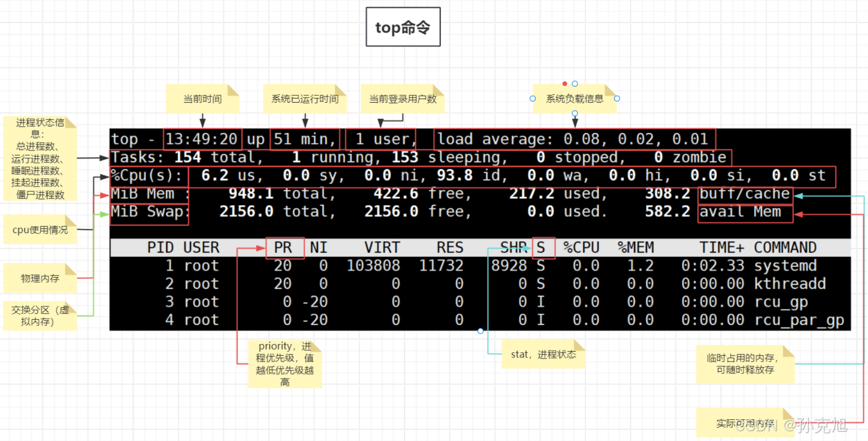Click '582.2' available memory value
Viewport: 868px width, 441px height.
pyautogui.click(x=667, y=212)
